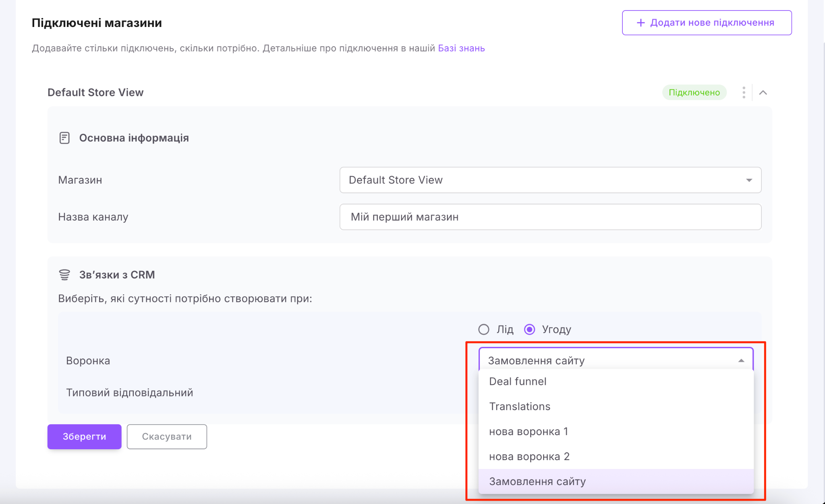
Task: Select the Лід radio button
Action: click(x=484, y=330)
